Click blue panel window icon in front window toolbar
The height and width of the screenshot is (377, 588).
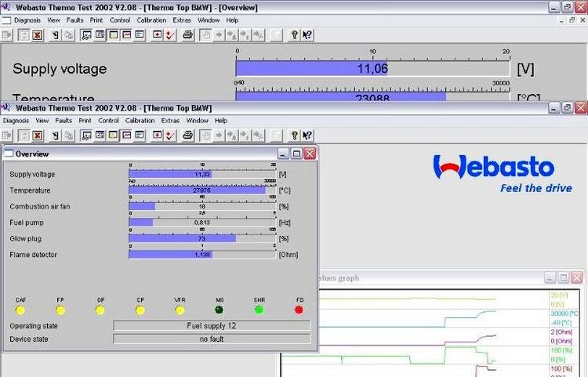coord(140,136)
